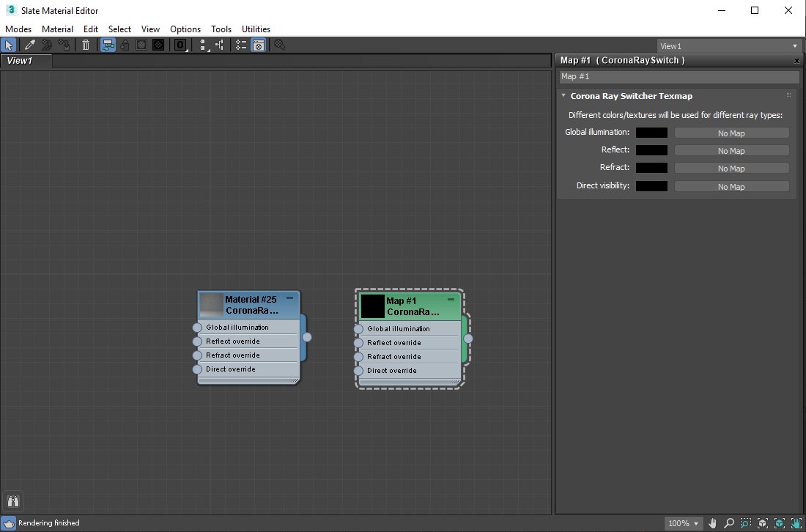Open Global illumination color swatch

(652, 133)
